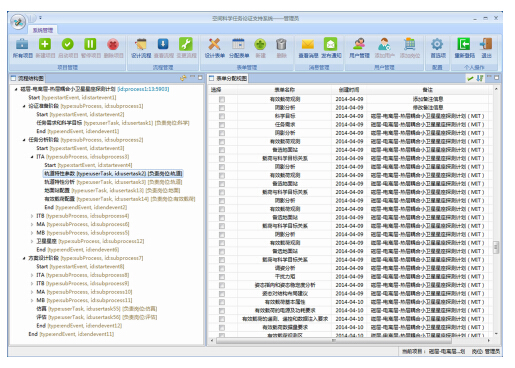
Task: Expand the MA subprocess6 node
Action: tap(32, 224)
